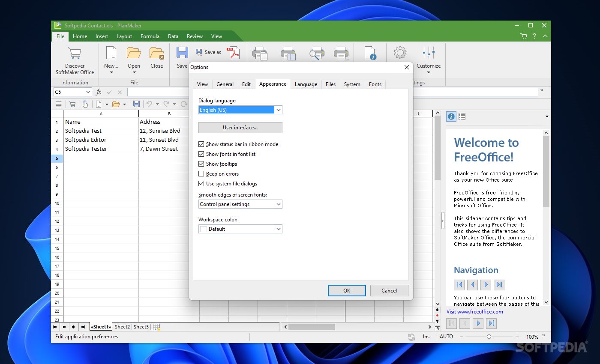Click OK in Options dialog

[x=347, y=290]
